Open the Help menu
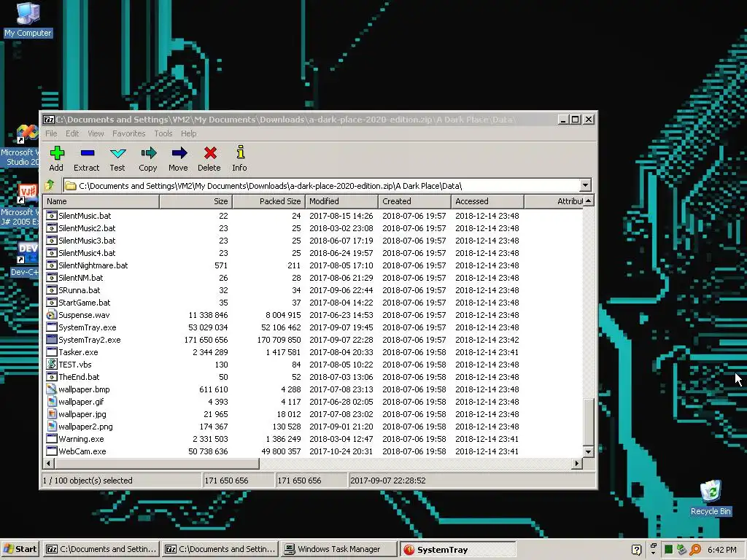747x560 pixels. (188, 133)
